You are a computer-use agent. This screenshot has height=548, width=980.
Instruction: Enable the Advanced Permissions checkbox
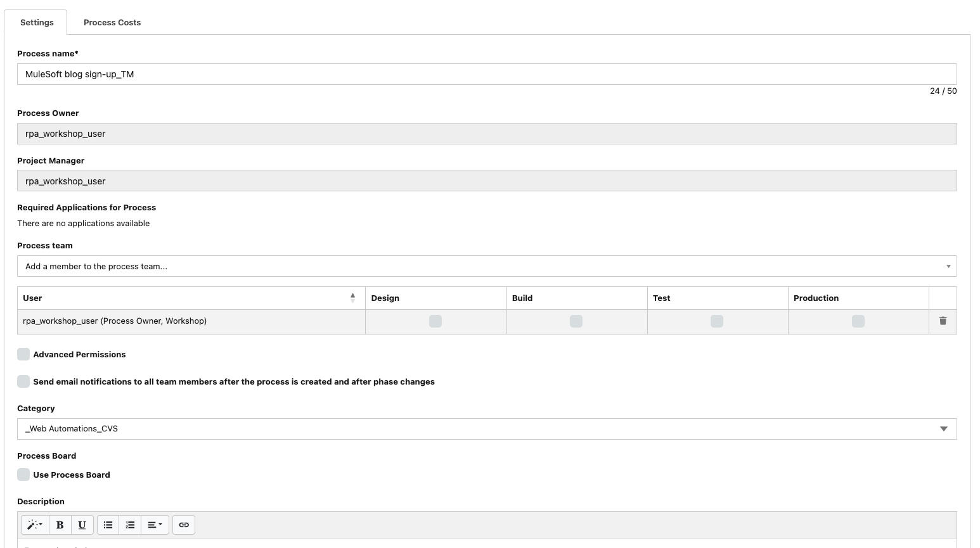coord(23,354)
